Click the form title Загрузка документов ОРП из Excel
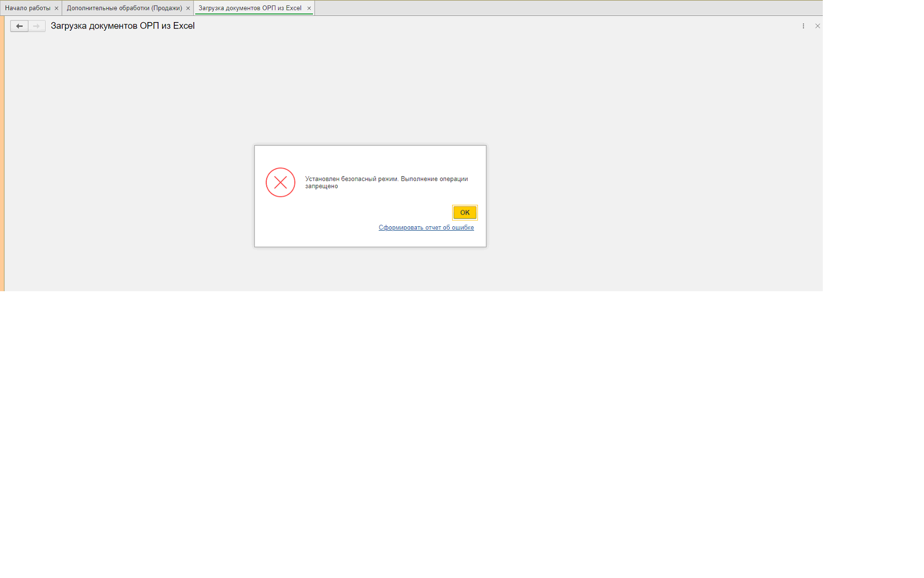Screen dimensions: 924x578 click(123, 26)
